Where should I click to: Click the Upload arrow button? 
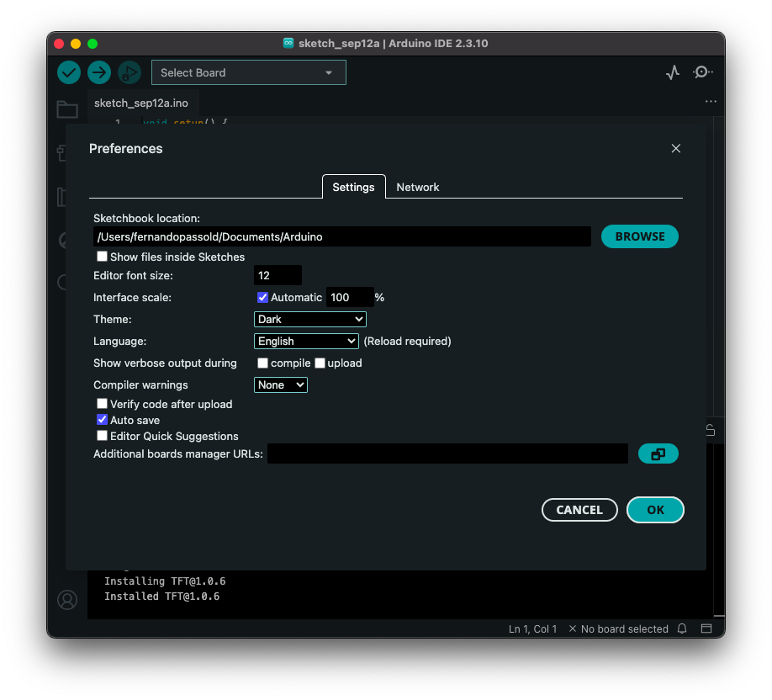tap(99, 72)
